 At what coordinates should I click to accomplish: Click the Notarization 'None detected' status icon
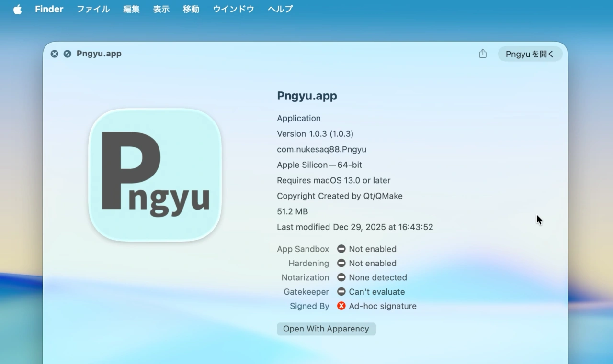(341, 277)
